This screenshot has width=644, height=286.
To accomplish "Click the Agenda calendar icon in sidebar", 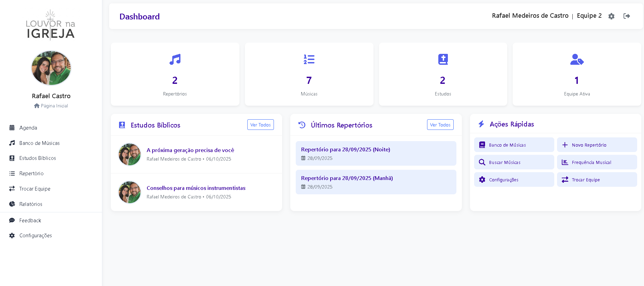I will point(12,127).
